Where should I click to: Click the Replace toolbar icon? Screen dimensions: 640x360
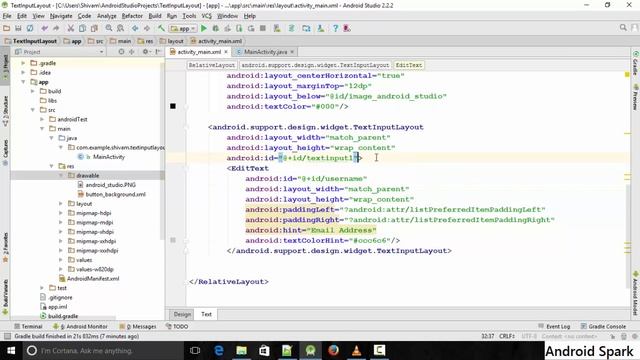[120, 28]
